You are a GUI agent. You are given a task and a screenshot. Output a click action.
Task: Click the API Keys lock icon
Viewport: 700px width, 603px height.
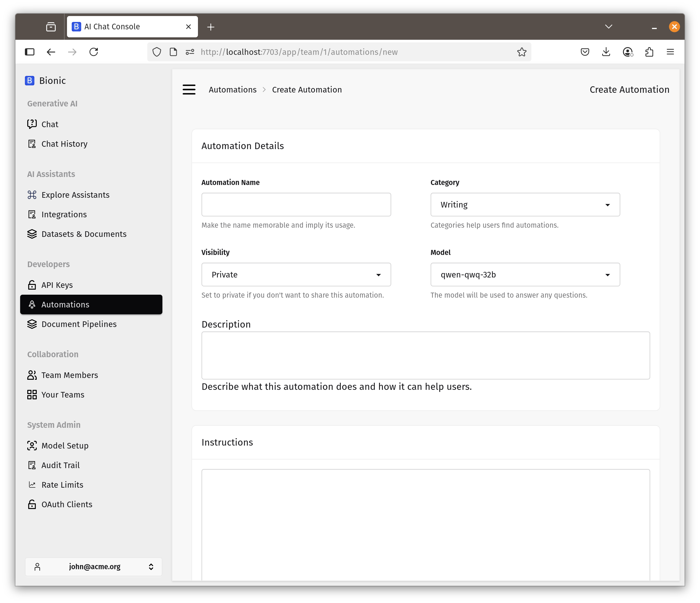(x=32, y=285)
